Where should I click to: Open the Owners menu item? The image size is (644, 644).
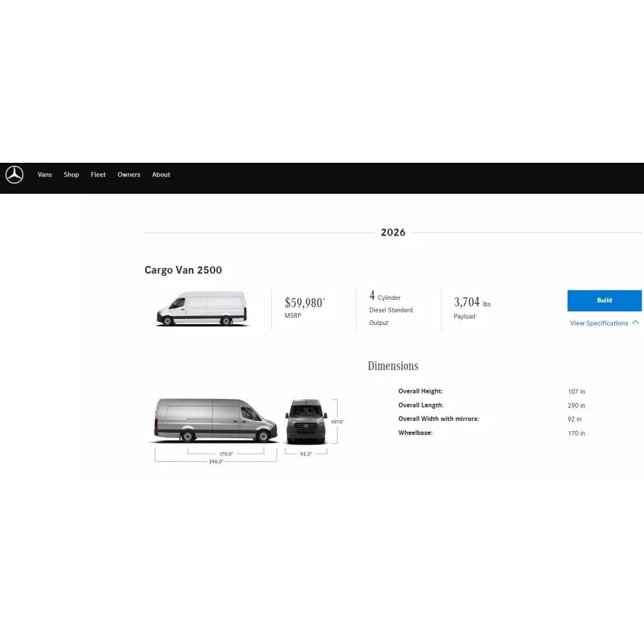coord(129,175)
